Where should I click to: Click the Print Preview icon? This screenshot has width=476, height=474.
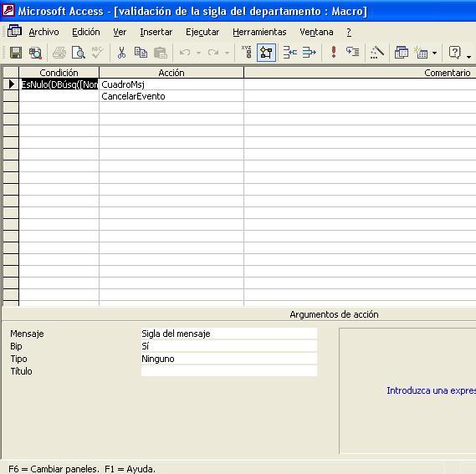click(79, 53)
